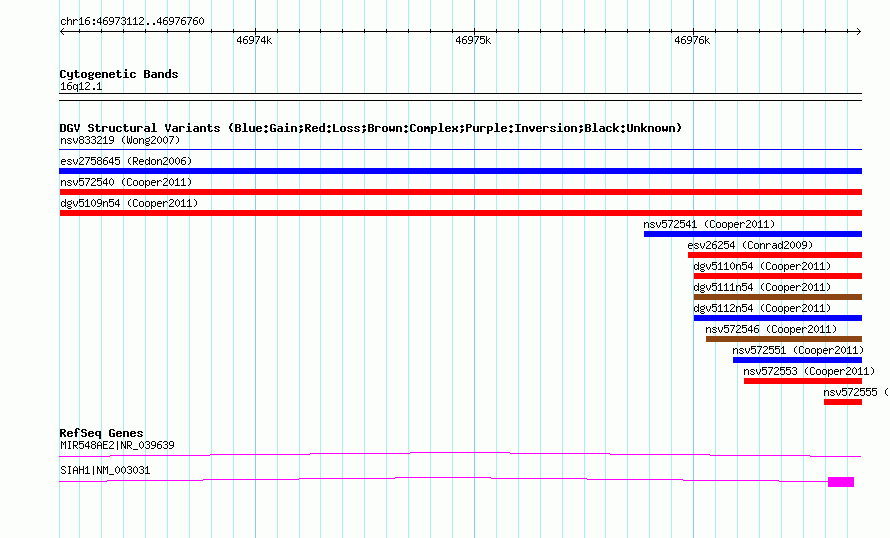890x538 pixels.
Task: Click the nsv572546 brown complex bar
Action: (784, 339)
